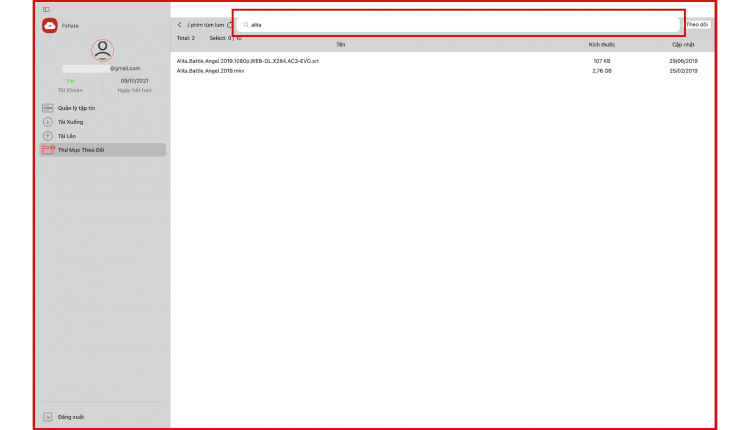Log out via Đăng xuất
The image size is (750, 430).
[x=71, y=417]
